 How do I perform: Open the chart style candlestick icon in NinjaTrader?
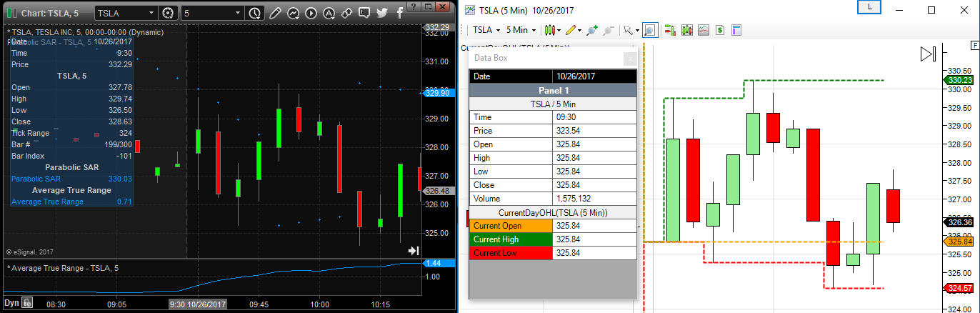[549, 30]
